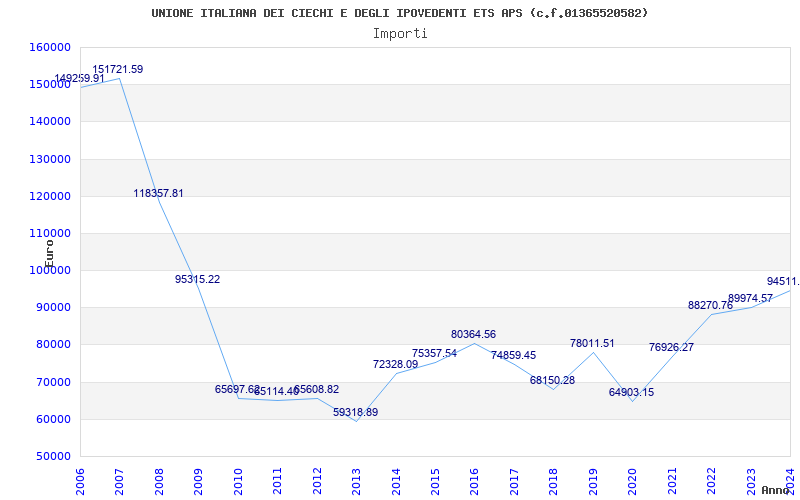Screen dimensions: 800x500
Task: Click the x-axis year 2022
Action: point(711,481)
